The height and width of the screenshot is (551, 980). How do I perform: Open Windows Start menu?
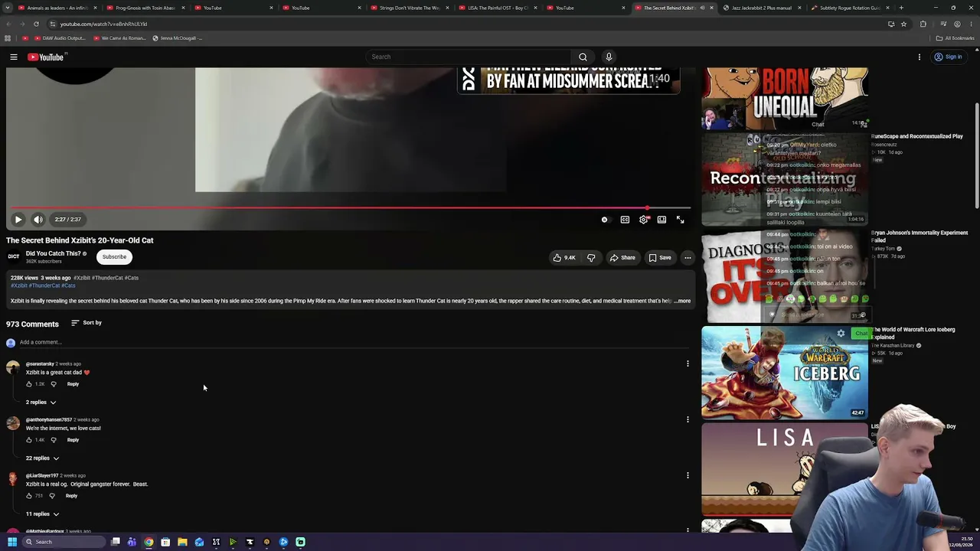point(12,542)
